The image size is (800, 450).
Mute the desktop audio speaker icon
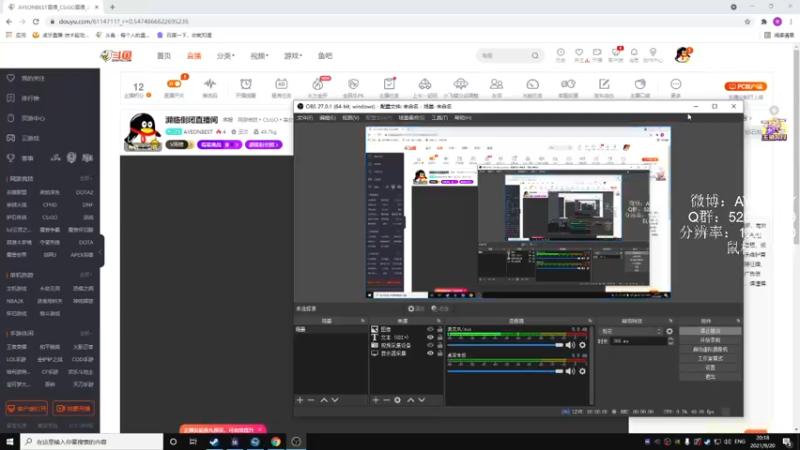click(570, 371)
